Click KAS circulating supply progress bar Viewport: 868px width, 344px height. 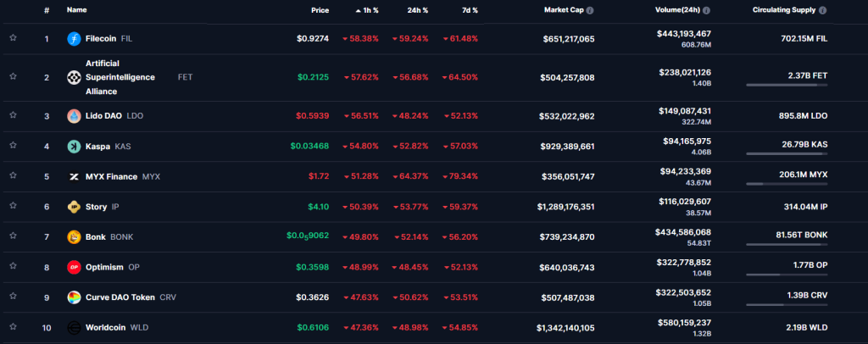point(787,153)
